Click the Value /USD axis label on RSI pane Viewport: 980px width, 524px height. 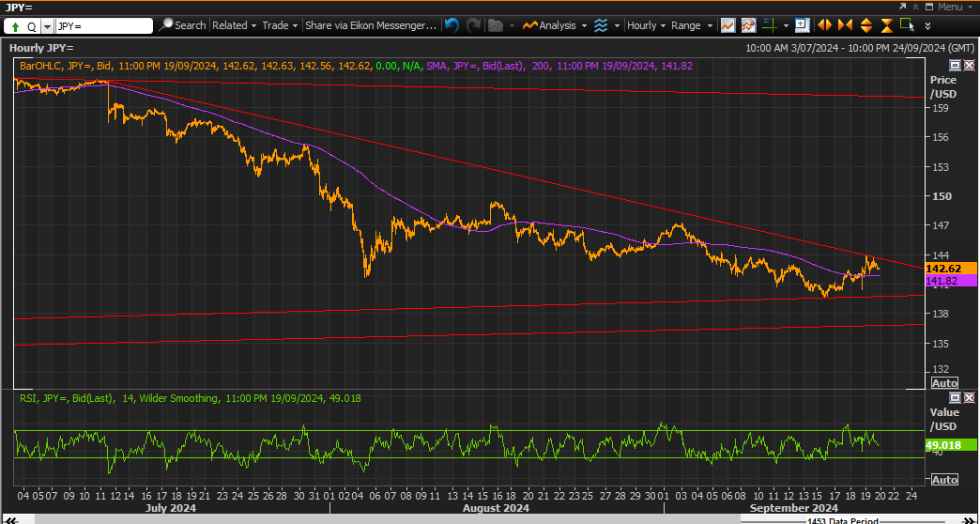[943, 419]
